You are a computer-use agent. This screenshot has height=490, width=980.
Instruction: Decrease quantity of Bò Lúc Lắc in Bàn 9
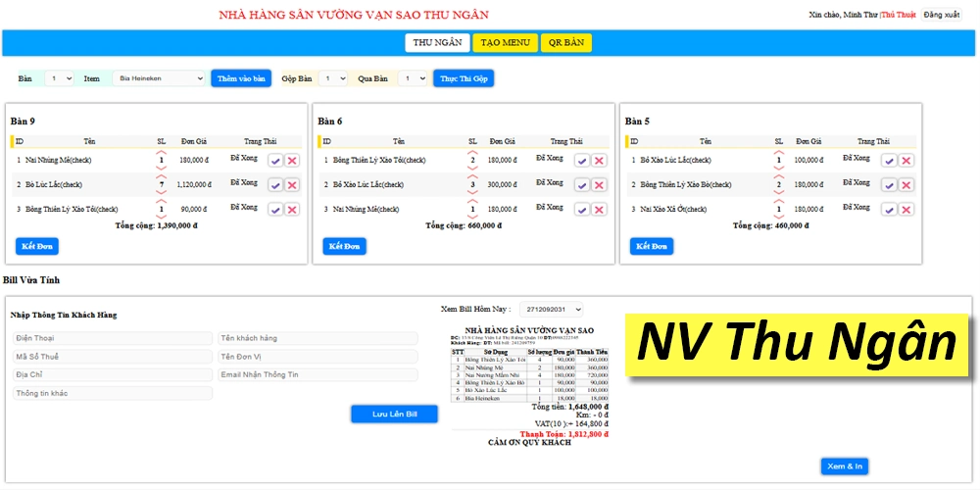(162, 192)
